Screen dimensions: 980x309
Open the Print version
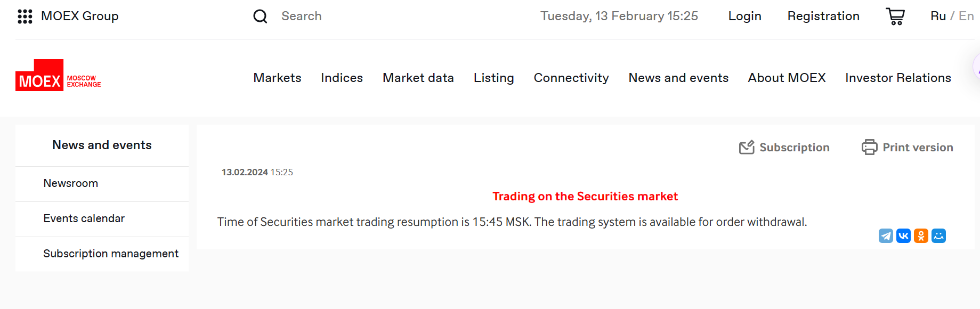coord(907,148)
